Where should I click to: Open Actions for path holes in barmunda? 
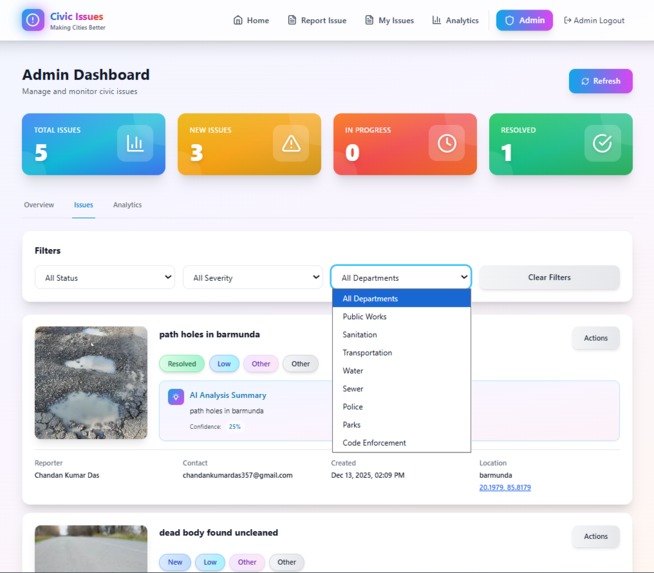[596, 338]
